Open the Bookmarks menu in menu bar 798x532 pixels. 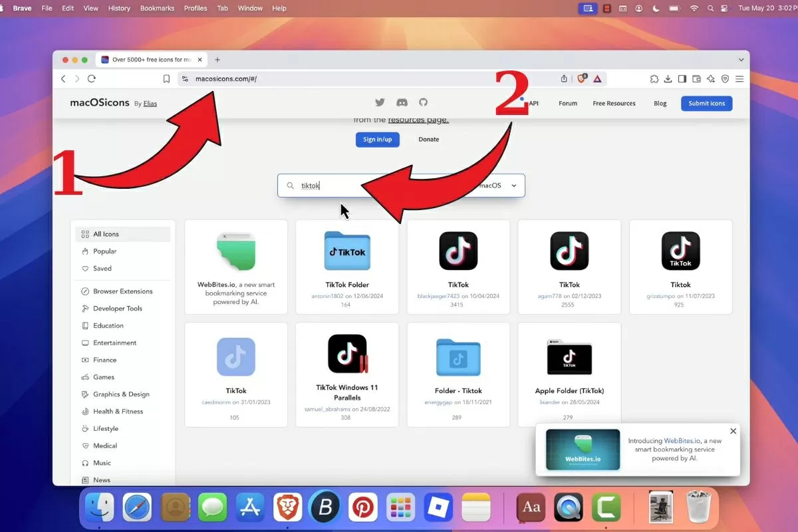pos(157,8)
